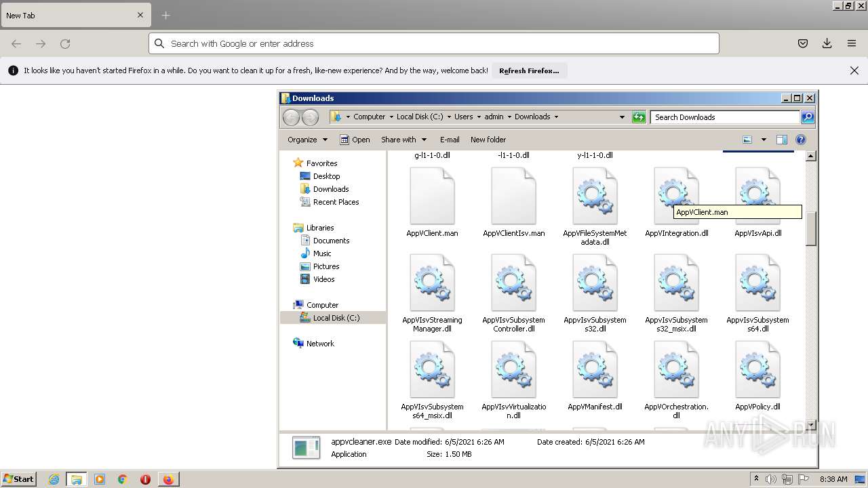Select AppvIsvSubsystems64.dll file

(x=757, y=293)
